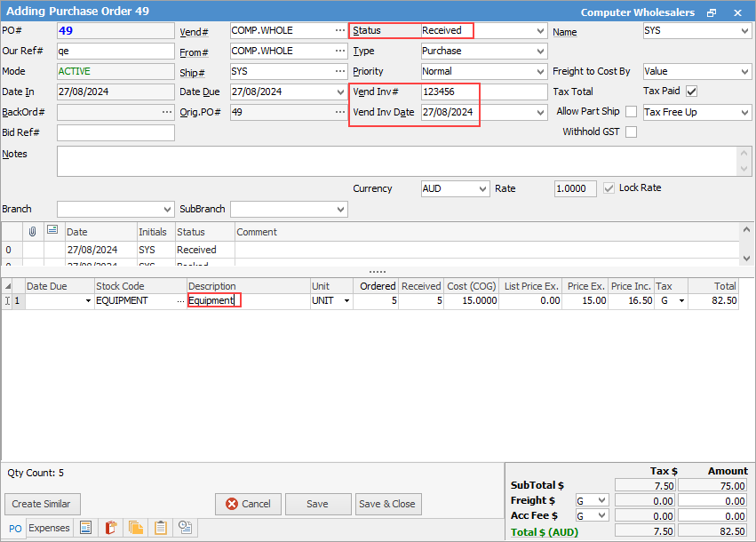
Task: Click the clipboard tab icon
Action: pos(161,528)
